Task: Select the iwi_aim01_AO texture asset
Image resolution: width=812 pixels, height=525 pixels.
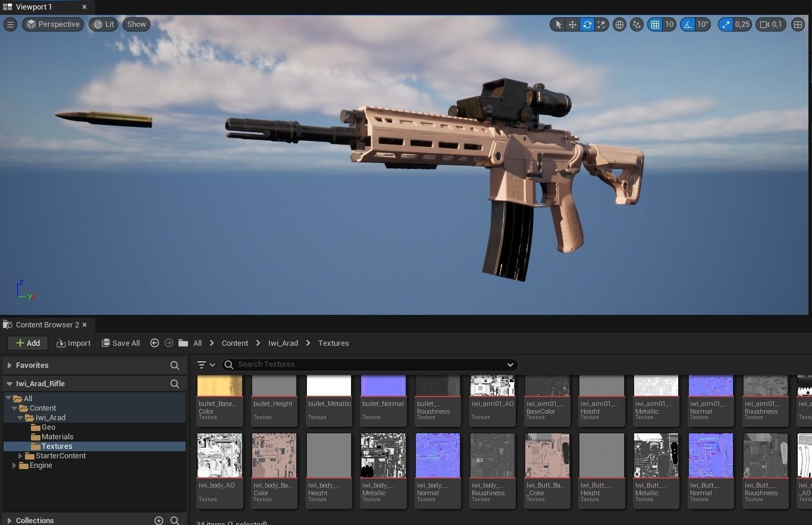Action: pyautogui.click(x=493, y=400)
